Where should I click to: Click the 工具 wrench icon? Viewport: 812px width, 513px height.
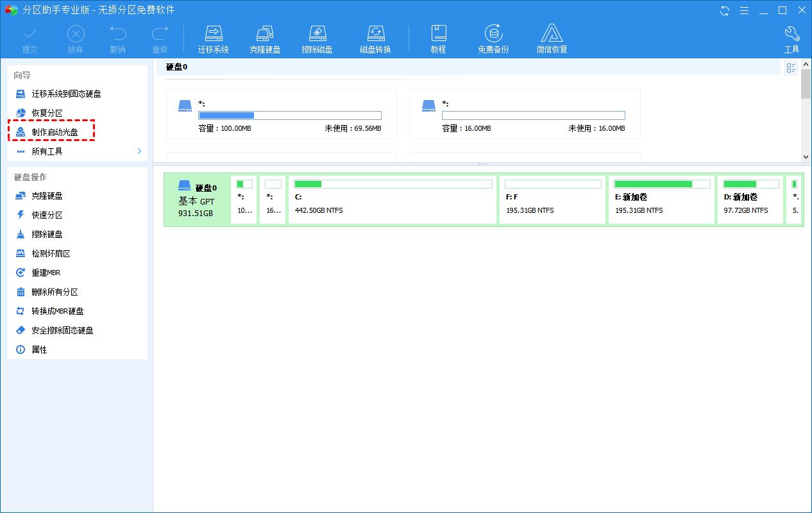pos(791,37)
